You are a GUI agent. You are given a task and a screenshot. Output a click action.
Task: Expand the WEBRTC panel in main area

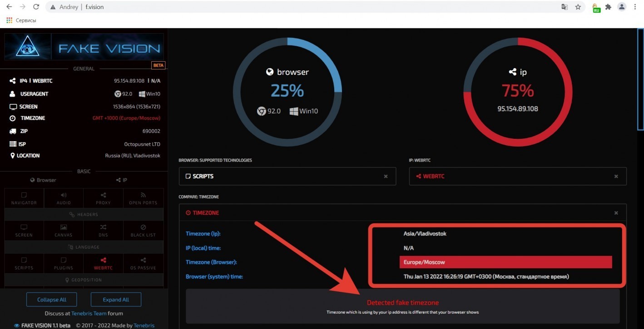coord(518,176)
